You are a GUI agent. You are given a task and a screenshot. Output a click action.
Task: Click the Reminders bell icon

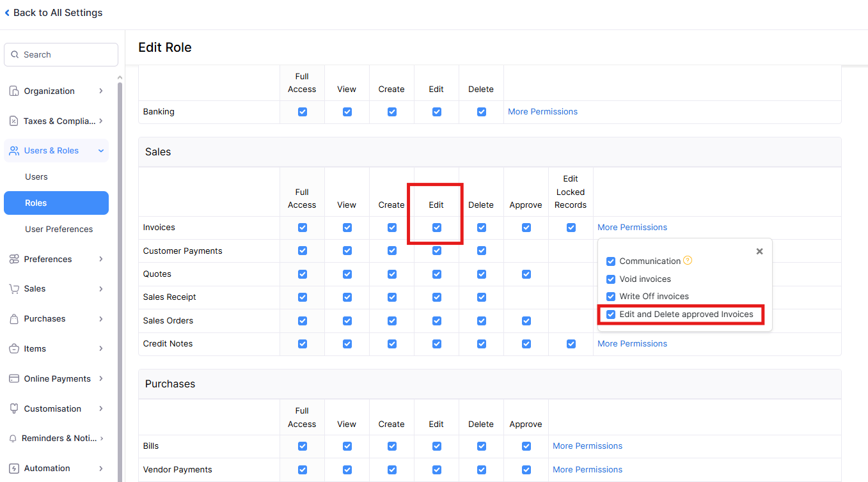(x=13, y=438)
